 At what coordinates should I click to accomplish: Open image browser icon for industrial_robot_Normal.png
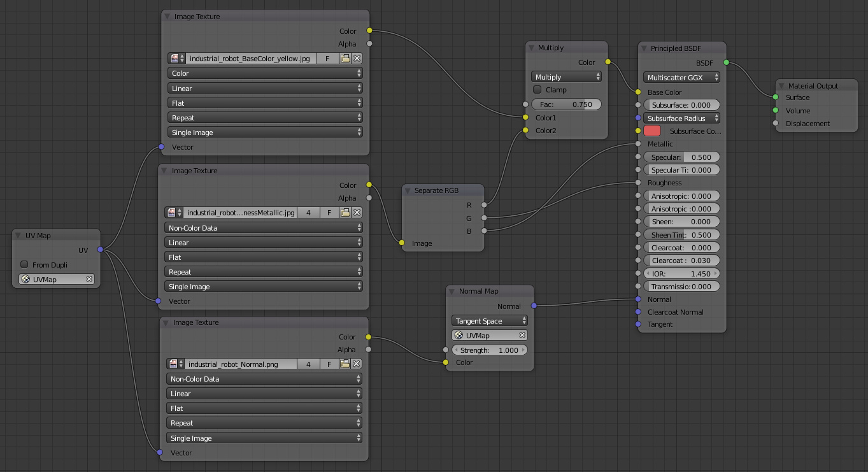[x=175, y=364]
